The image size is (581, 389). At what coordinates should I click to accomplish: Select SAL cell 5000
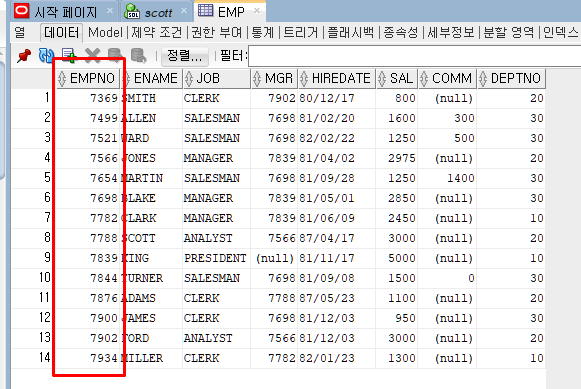click(397, 258)
